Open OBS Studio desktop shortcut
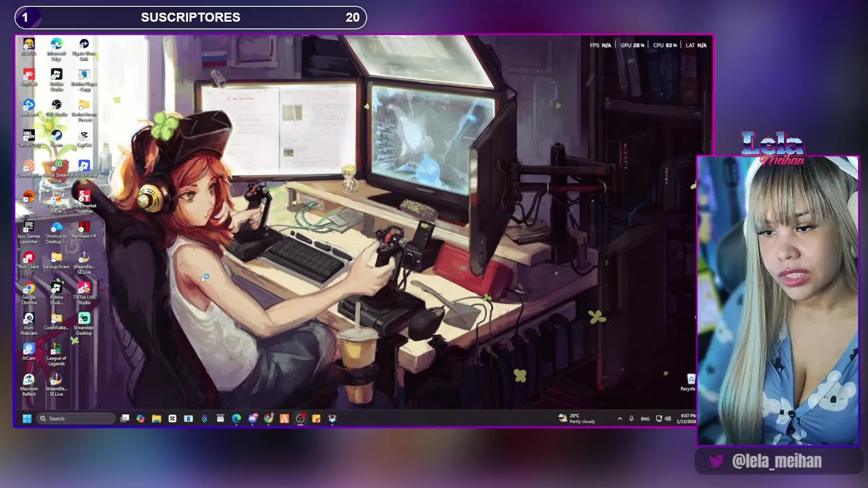This screenshot has height=488, width=868. click(x=56, y=108)
